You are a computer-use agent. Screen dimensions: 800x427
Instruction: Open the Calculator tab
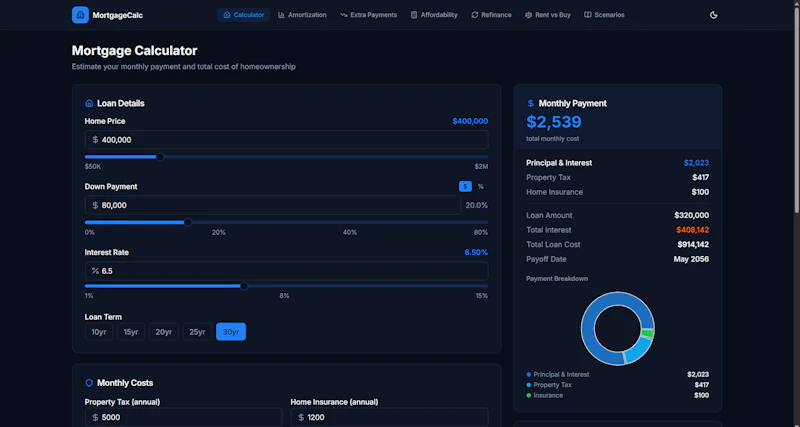click(x=244, y=15)
